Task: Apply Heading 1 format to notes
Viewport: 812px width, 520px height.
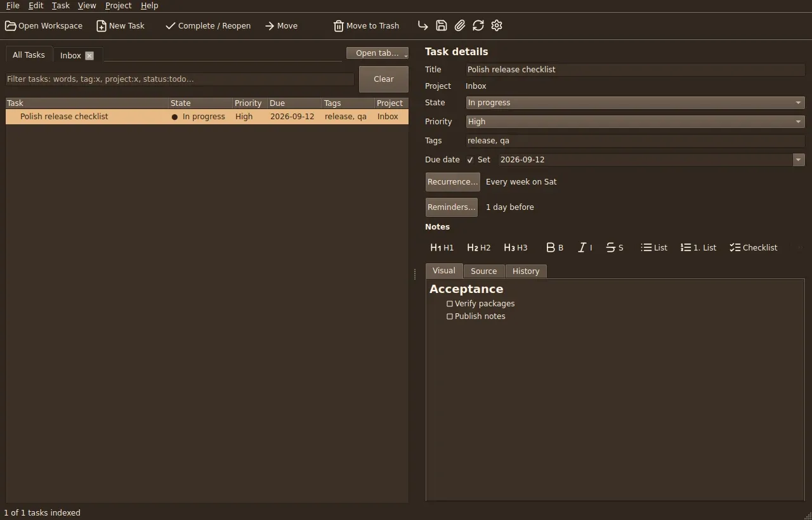Action: pyautogui.click(x=442, y=248)
